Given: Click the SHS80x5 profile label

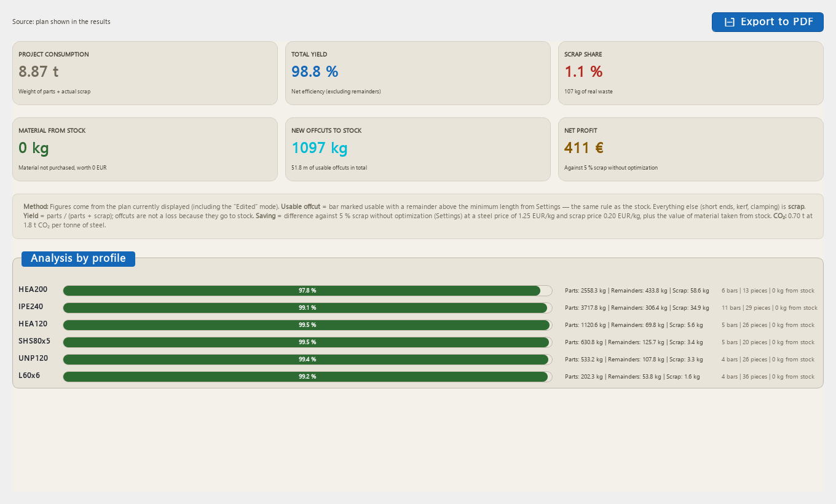Looking at the screenshot, I should [x=34, y=341].
